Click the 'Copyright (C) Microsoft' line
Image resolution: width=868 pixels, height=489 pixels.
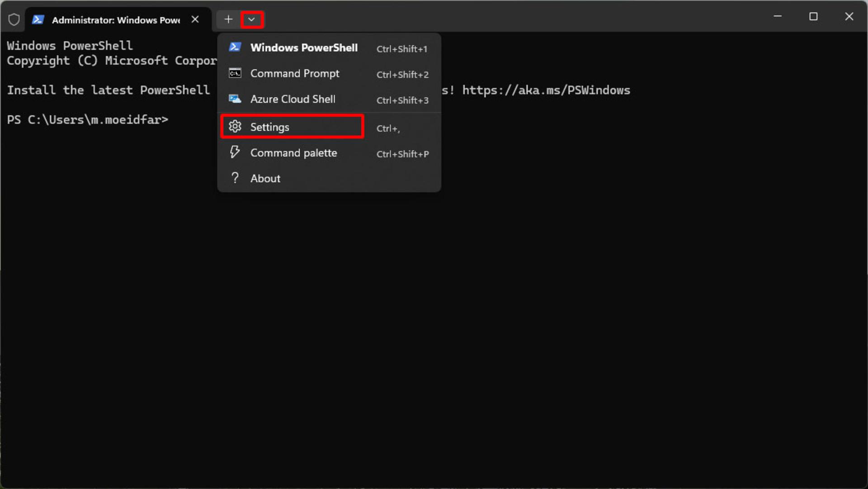tap(112, 61)
